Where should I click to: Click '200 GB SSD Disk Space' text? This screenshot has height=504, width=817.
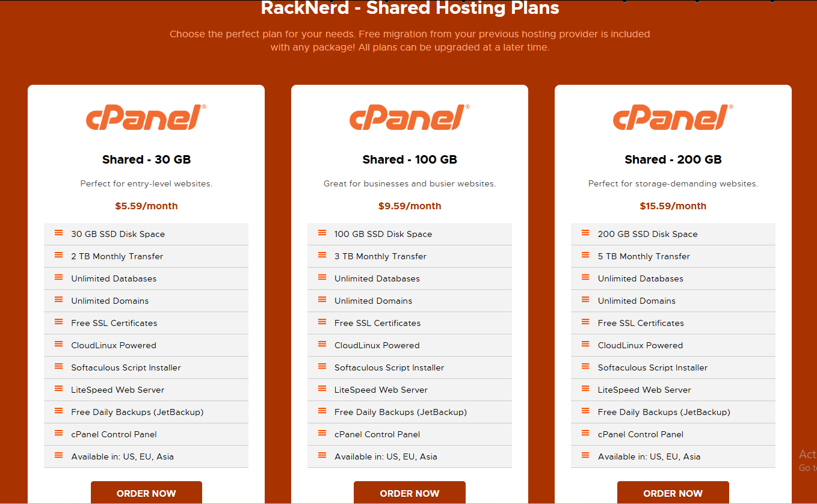[648, 234]
